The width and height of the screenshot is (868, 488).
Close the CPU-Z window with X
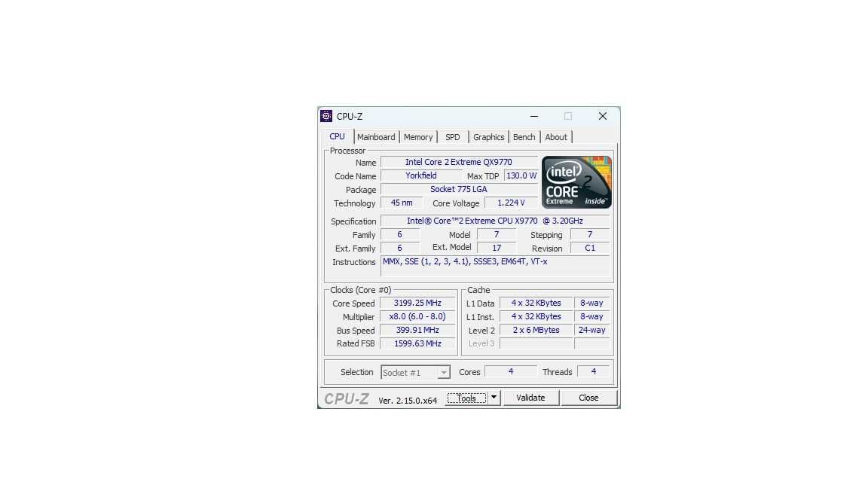point(603,116)
